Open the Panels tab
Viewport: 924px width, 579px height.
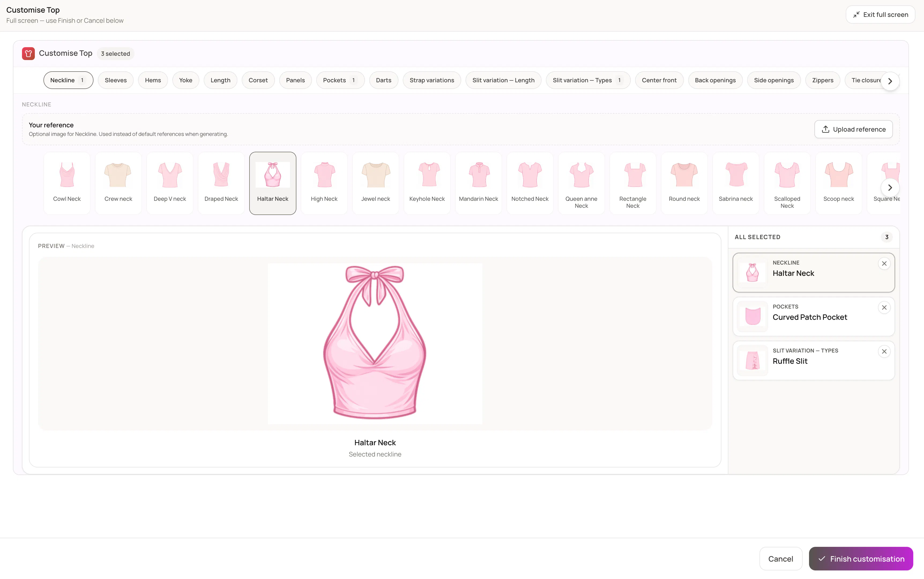pos(296,80)
